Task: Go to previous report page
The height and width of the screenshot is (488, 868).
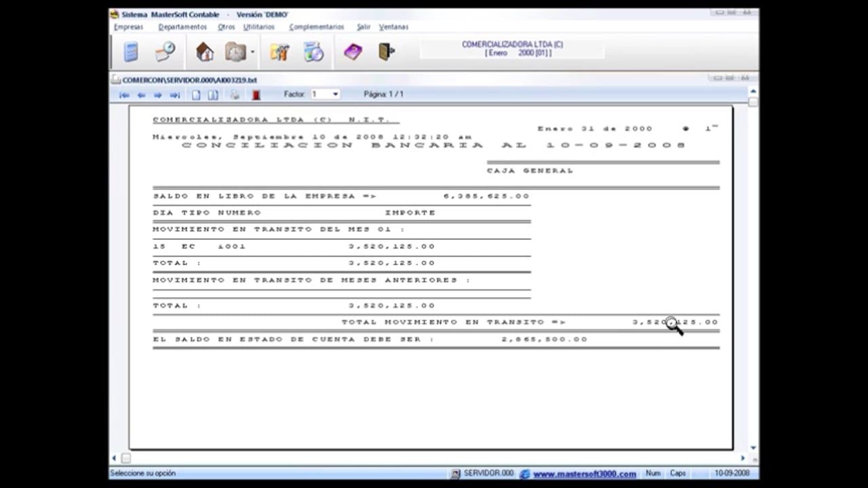Action: 141,95
